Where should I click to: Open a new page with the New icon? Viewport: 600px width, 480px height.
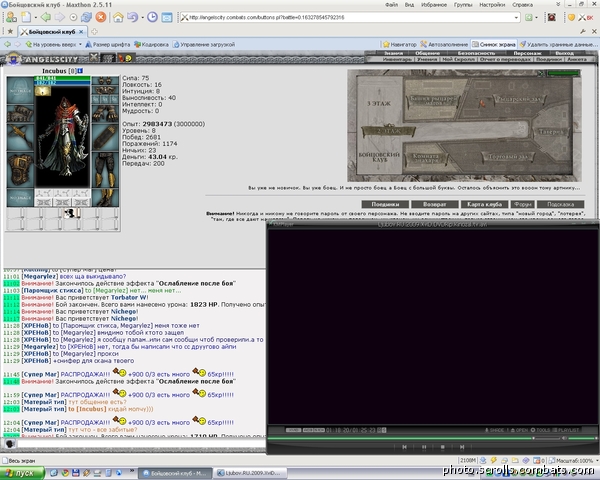pos(26,17)
